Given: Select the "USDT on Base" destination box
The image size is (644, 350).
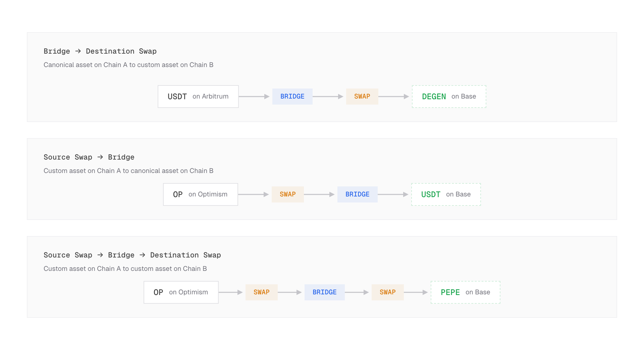Looking at the screenshot, I should (x=446, y=194).
